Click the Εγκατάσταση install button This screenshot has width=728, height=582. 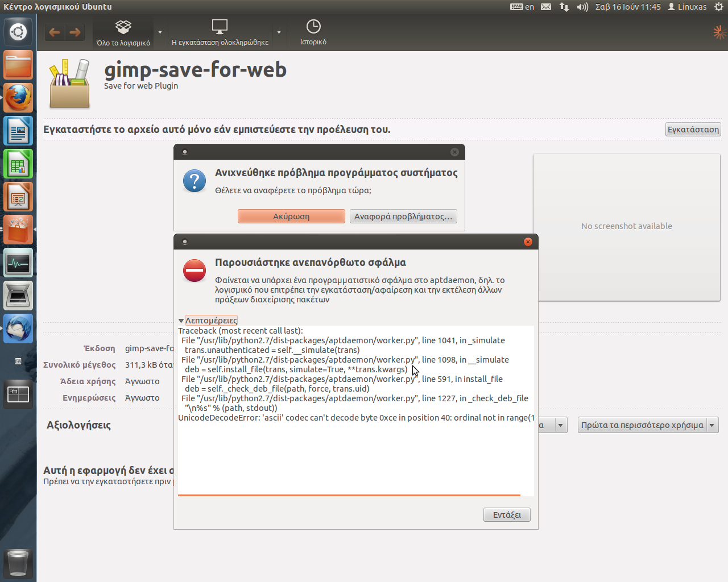693,130
